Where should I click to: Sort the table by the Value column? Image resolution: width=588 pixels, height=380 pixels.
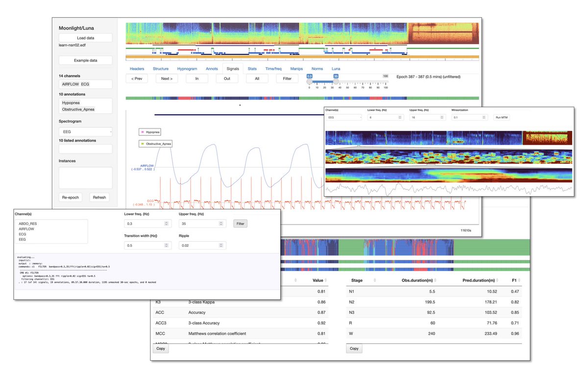[318, 280]
